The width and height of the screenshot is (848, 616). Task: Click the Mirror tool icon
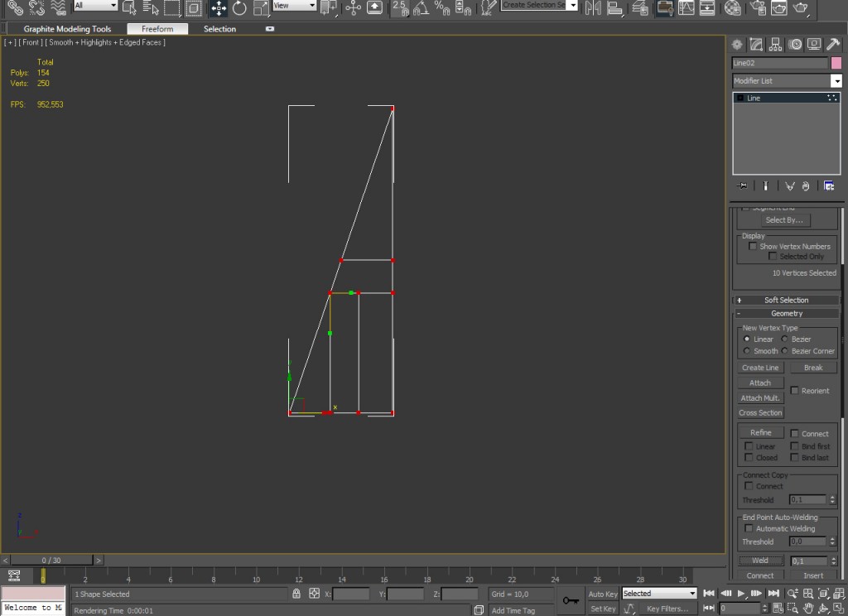tap(593, 7)
